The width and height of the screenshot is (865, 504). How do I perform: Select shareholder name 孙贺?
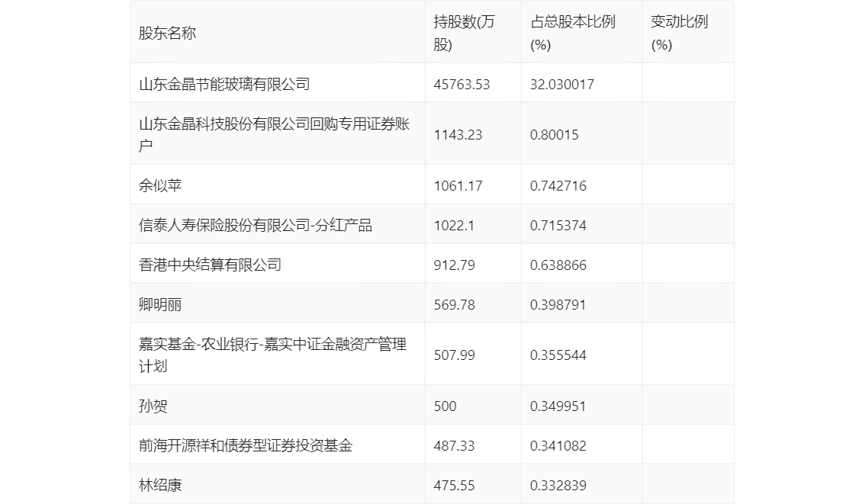[x=153, y=406]
